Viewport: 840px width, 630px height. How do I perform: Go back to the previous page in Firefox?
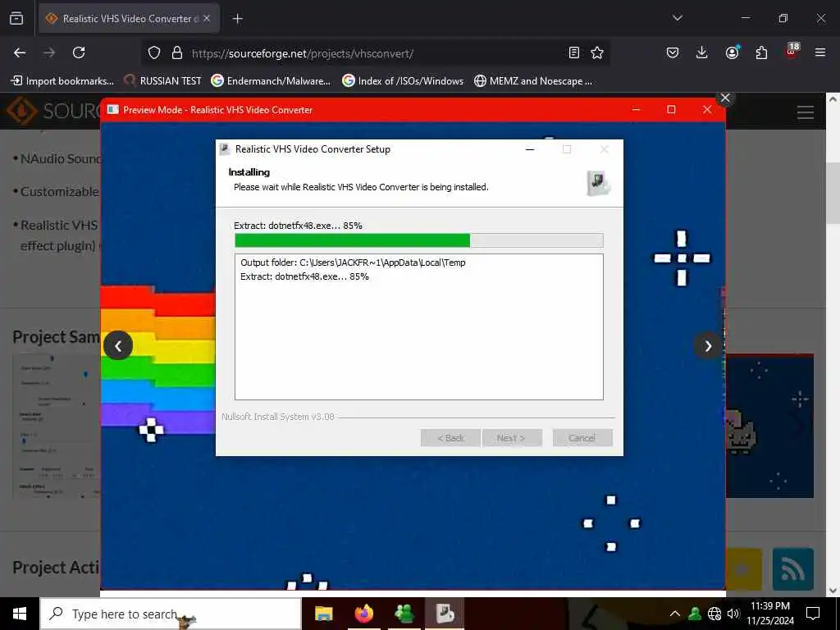tap(20, 52)
